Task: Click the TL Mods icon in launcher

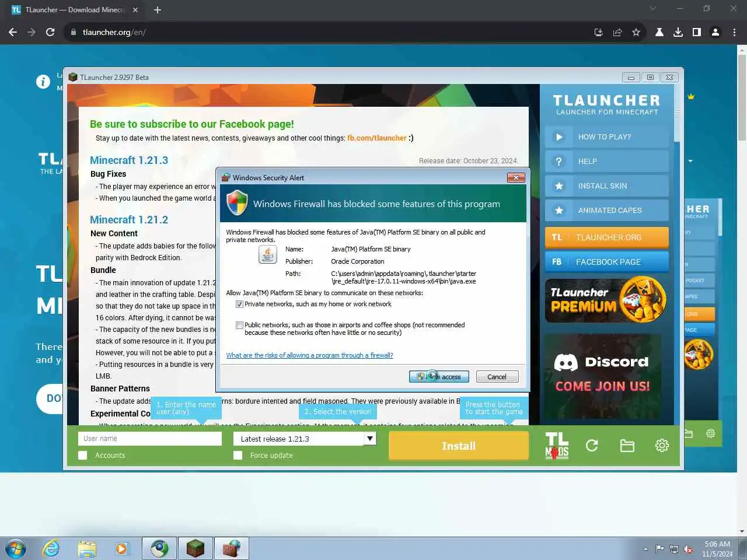Action: tap(557, 446)
